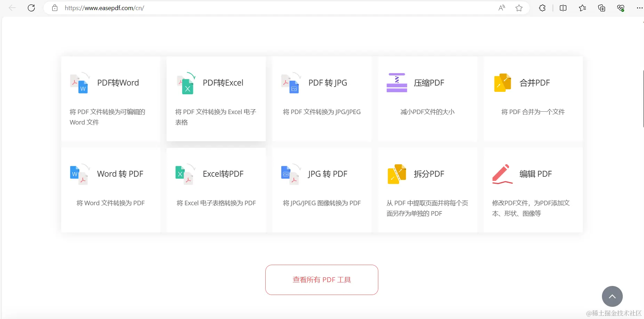The image size is (644, 319).
Task: Click the PDF 转 JPG tool icon
Action: [x=291, y=83]
